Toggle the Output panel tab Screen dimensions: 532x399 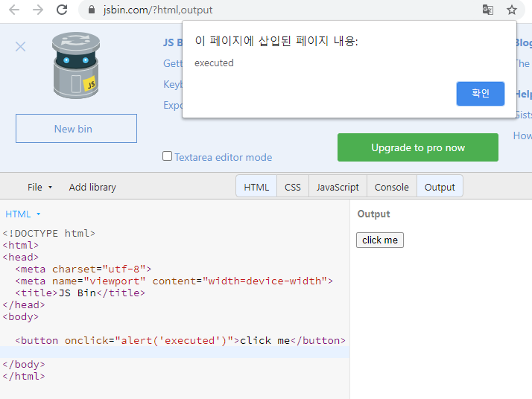point(440,187)
